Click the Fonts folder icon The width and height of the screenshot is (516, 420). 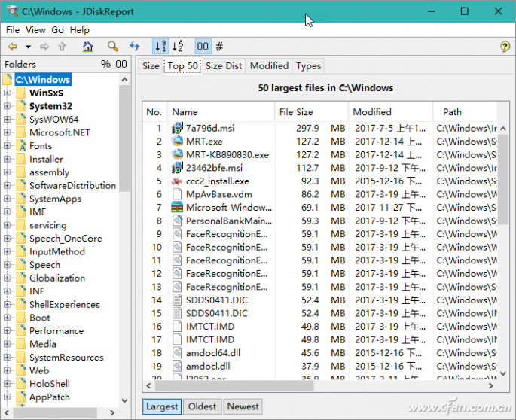(21, 146)
